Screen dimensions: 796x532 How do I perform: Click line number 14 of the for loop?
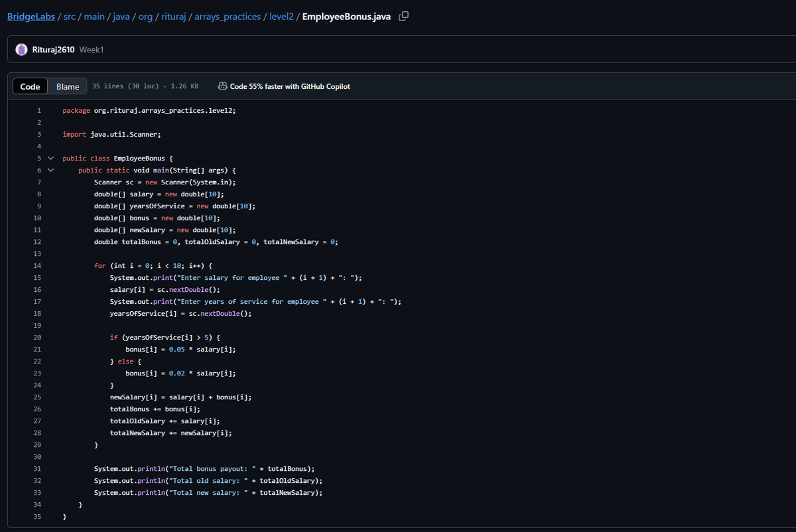click(37, 266)
